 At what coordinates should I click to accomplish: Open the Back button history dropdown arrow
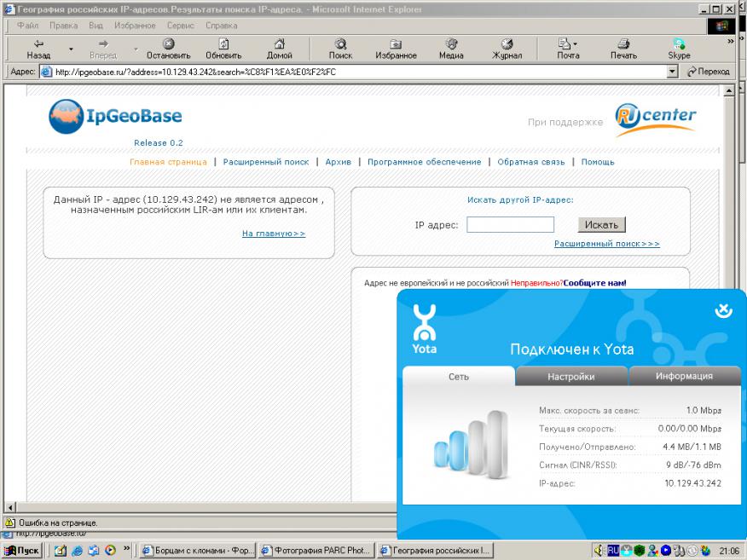point(71,49)
